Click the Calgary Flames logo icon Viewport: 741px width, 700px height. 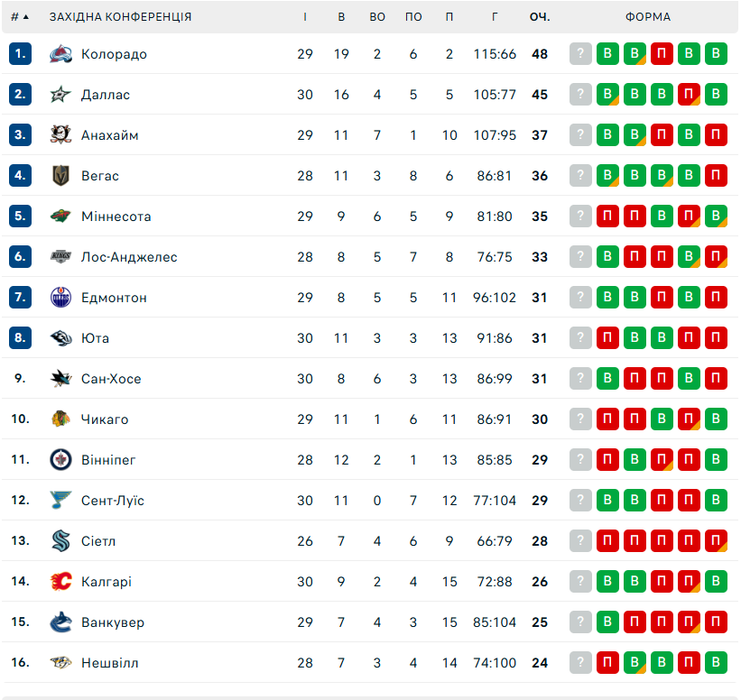point(60,582)
